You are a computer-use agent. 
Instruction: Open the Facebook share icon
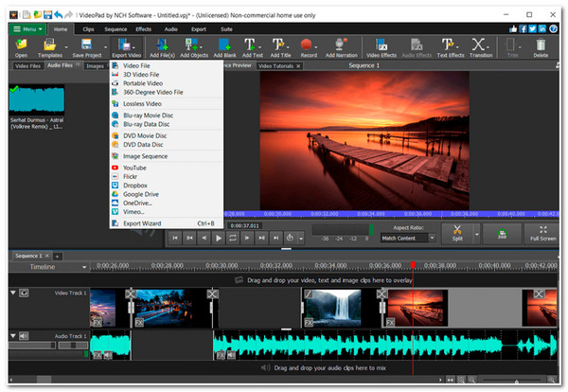click(x=523, y=29)
